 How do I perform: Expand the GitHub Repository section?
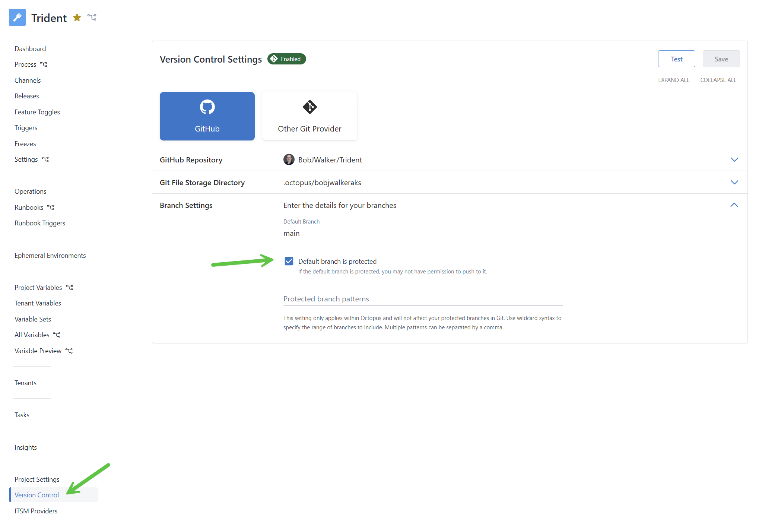[x=734, y=159]
